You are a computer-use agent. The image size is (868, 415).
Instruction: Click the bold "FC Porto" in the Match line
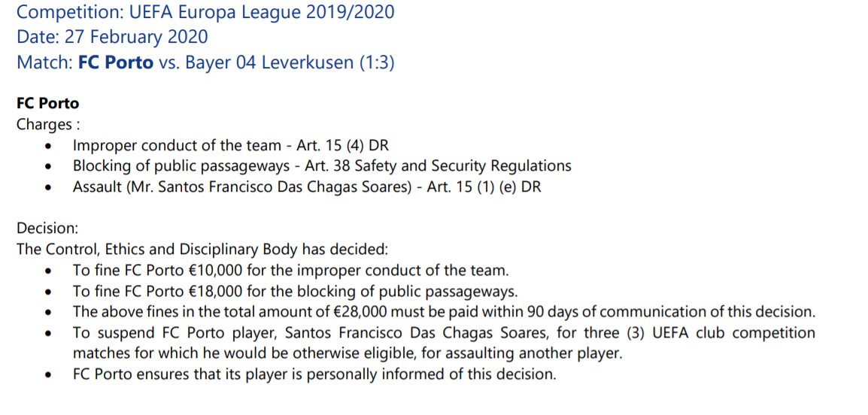[x=115, y=62]
